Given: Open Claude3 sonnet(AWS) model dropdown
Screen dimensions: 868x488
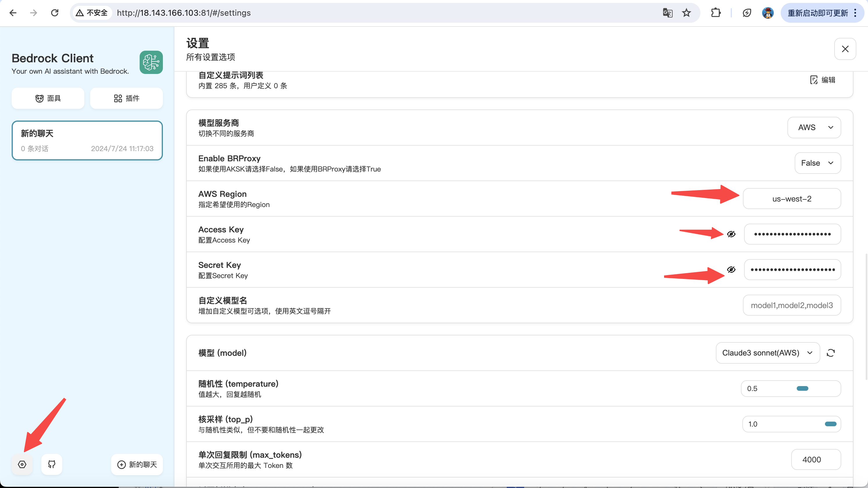Looking at the screenshot, I should 767,353.
